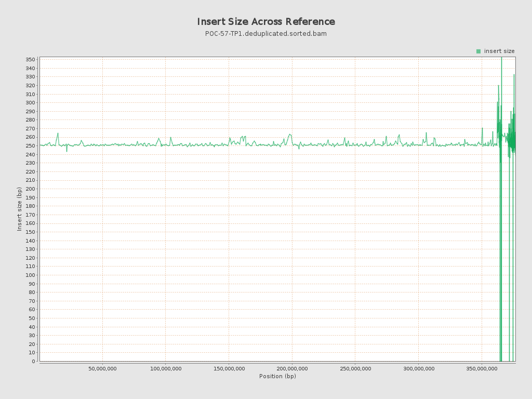This screenshot has height=399, width=532.
Task: Click the green insert size legend swatch
Action: click(478, 51)
